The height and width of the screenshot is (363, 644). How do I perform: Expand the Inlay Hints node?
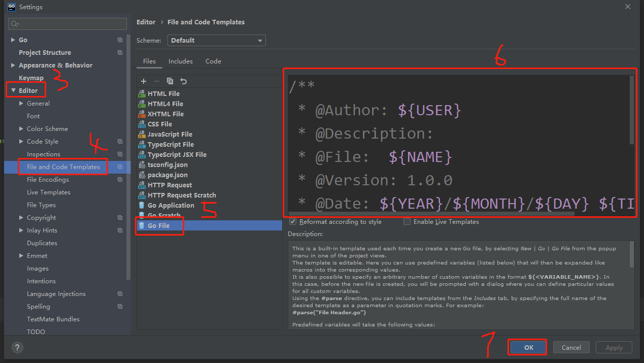(21, 230)
